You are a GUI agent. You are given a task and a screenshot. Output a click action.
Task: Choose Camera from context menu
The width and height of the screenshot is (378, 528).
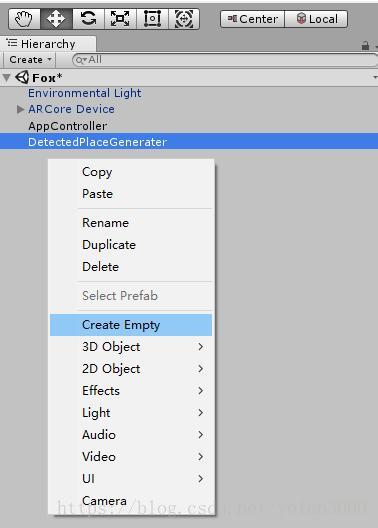(131, 501)
